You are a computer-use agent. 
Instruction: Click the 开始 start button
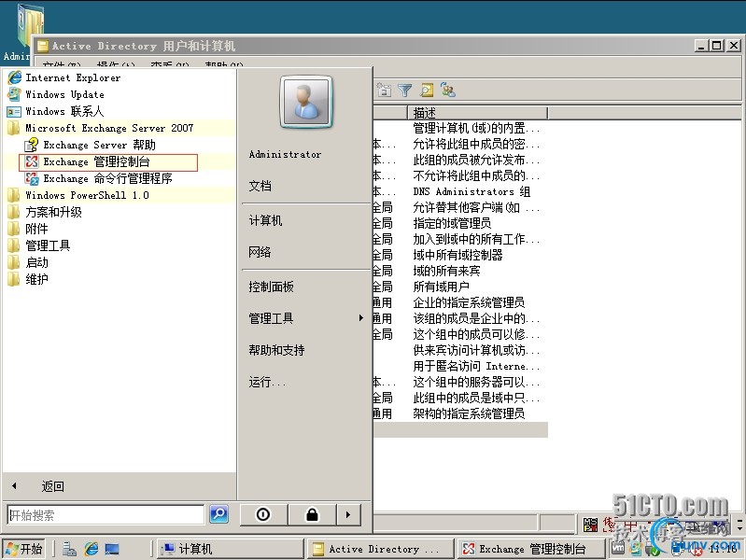coord(23,549)
